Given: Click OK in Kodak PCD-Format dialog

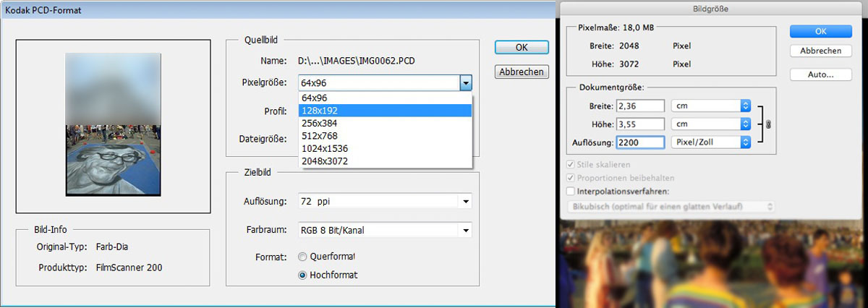Looking at the screenshot, I should point(521,47).
